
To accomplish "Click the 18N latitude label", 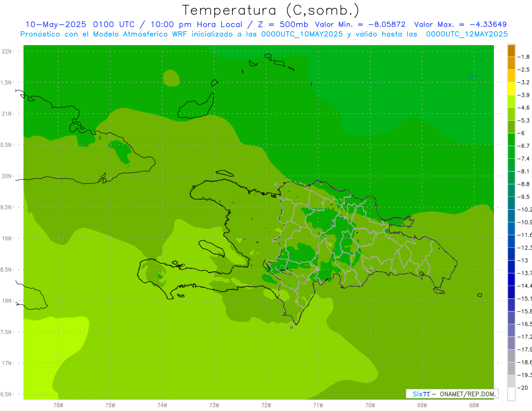I will click(7, 301).
